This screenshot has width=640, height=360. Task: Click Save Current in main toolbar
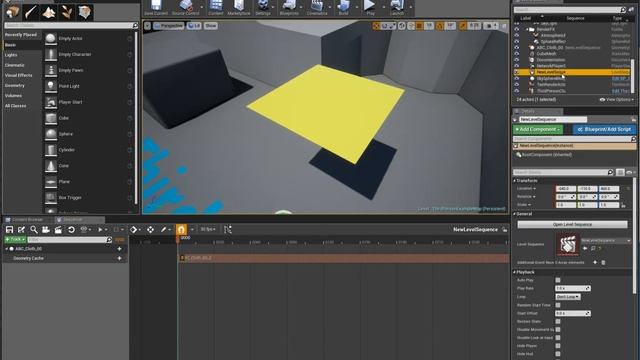pyautogui.click(x=156, y=8)
